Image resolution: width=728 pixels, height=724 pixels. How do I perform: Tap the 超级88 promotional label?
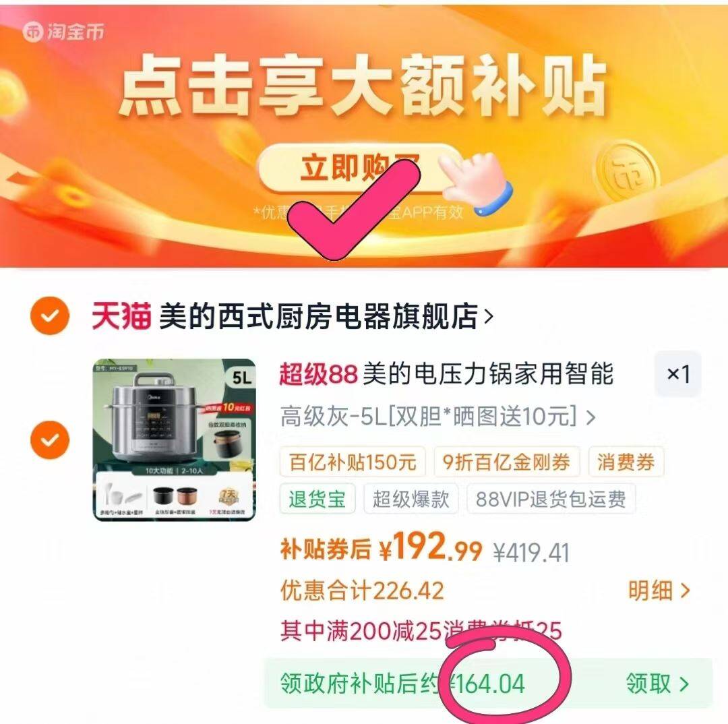(x=318, y=374)
